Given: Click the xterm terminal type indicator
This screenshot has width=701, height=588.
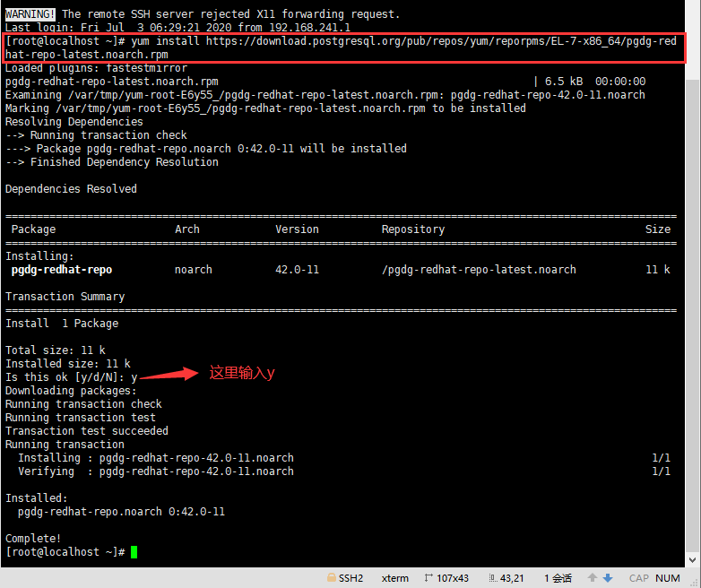Looking at the screenshot, I should point(394,578).
